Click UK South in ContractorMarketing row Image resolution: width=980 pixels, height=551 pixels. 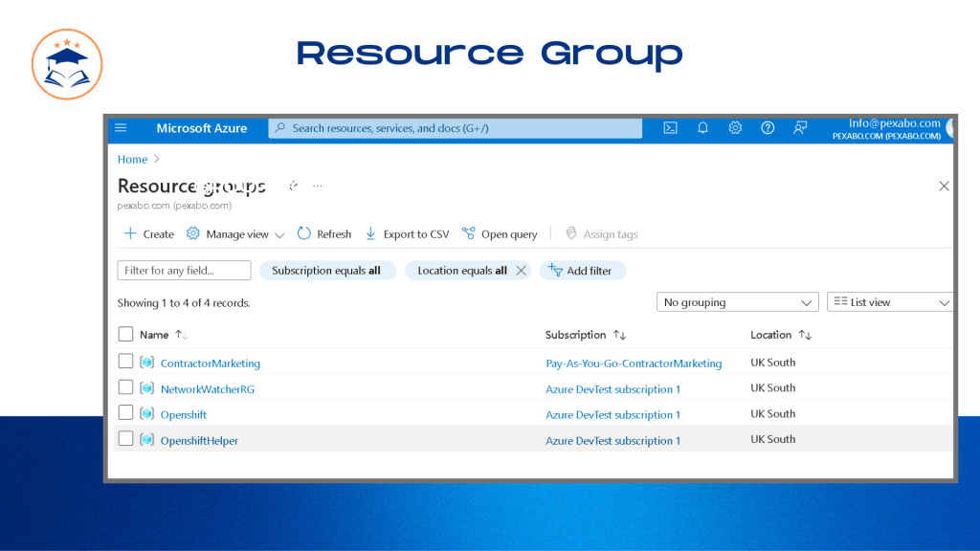772,363
